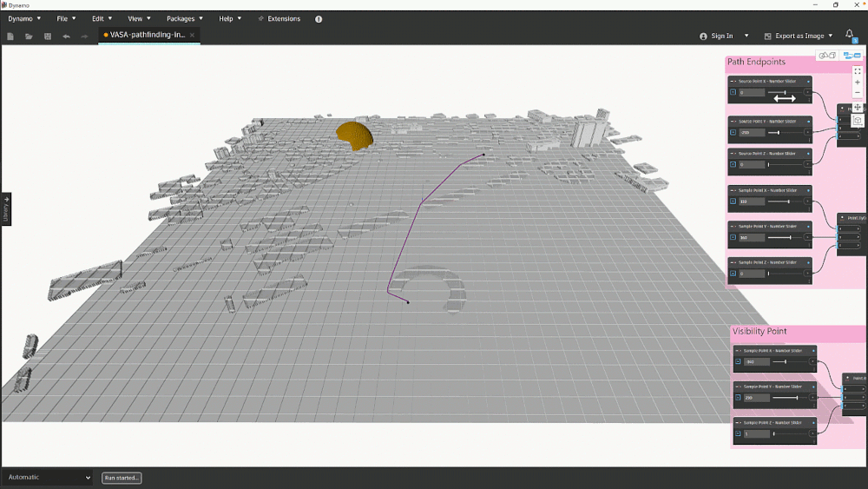Click the Pan mode icon
868x489 pixels.
858,108
